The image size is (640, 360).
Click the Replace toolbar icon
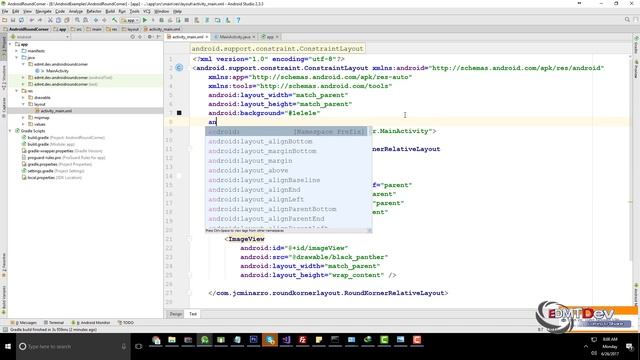85,20
